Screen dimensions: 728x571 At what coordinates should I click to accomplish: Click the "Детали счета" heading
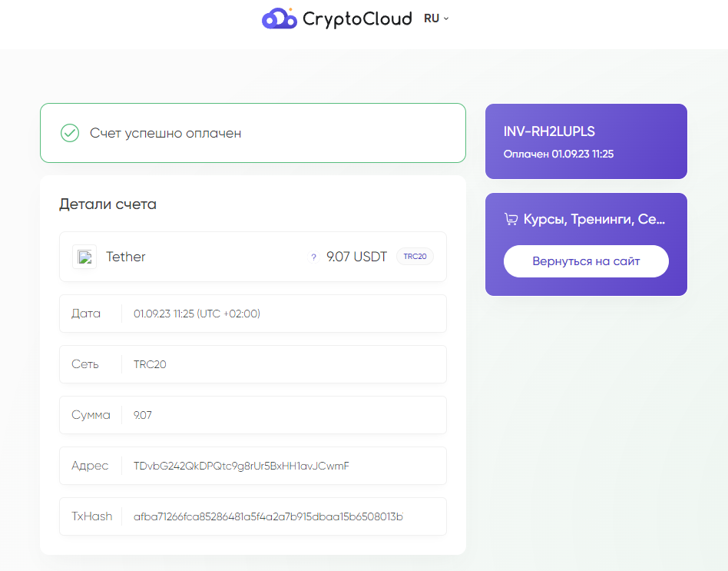[x=108, y=204]
